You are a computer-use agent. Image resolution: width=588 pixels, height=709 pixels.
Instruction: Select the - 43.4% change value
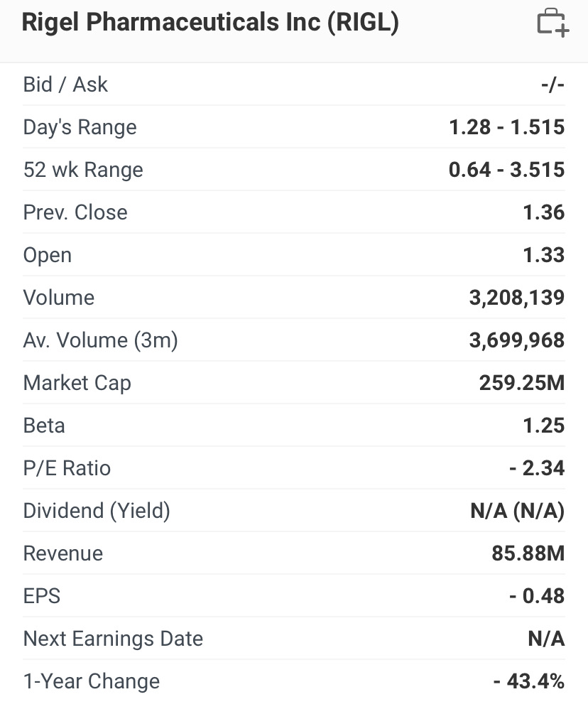[x=529, y=681]
